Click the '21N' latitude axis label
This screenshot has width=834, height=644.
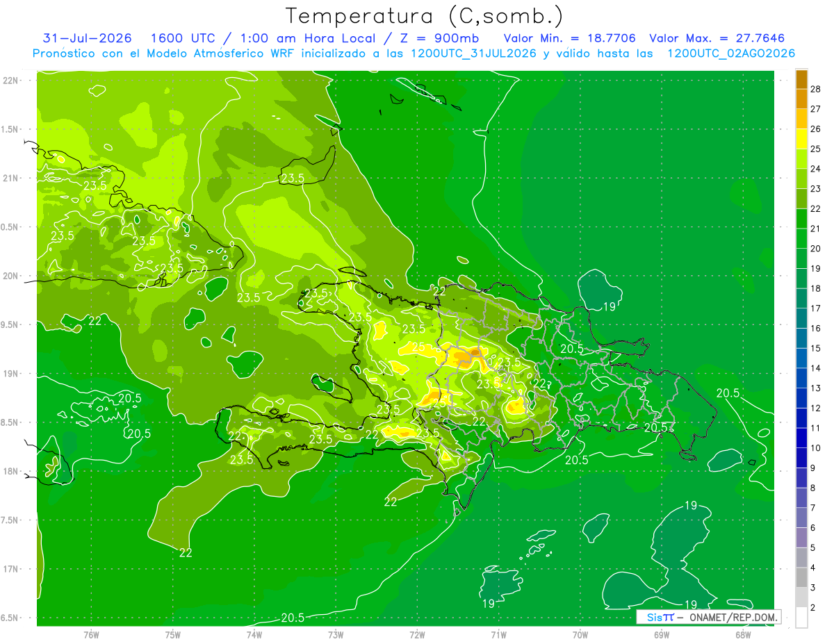point(10,178)
